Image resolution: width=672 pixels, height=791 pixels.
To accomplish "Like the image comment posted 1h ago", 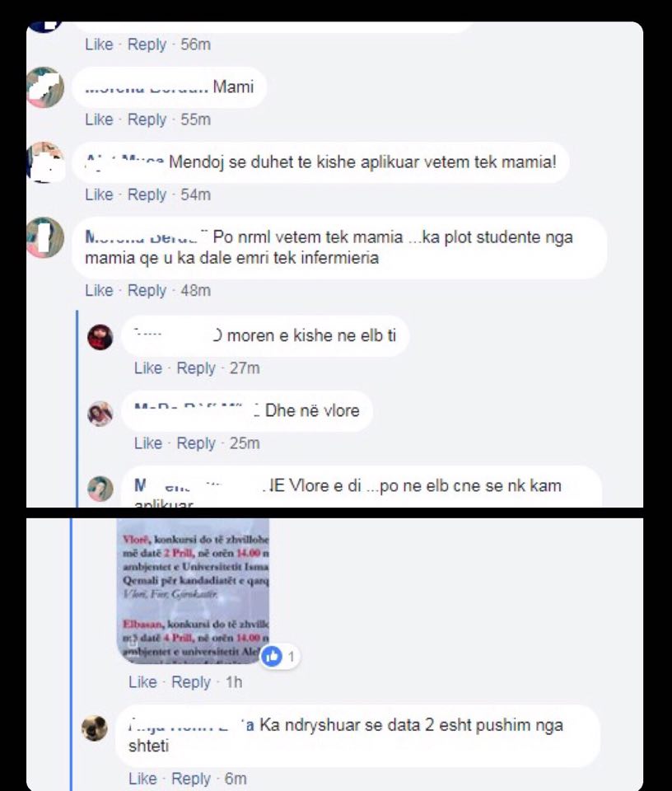I will pyautogui.click(x=142, y=682).
